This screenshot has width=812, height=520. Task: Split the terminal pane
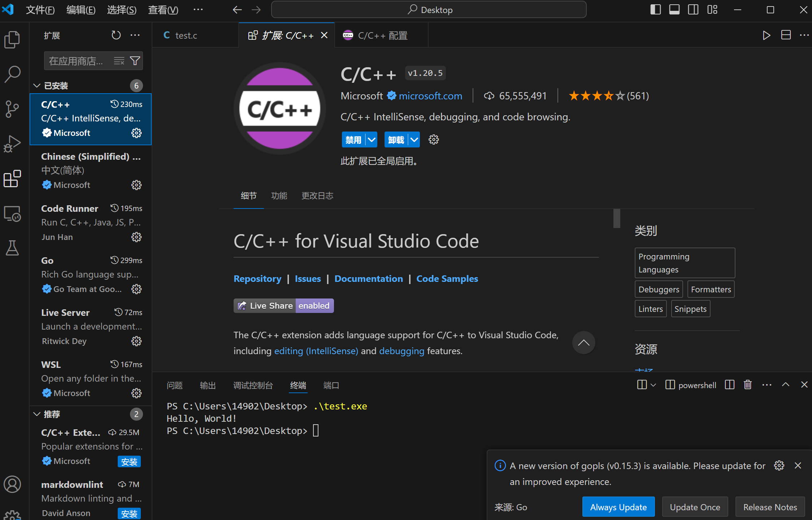[x=730, y=385]
